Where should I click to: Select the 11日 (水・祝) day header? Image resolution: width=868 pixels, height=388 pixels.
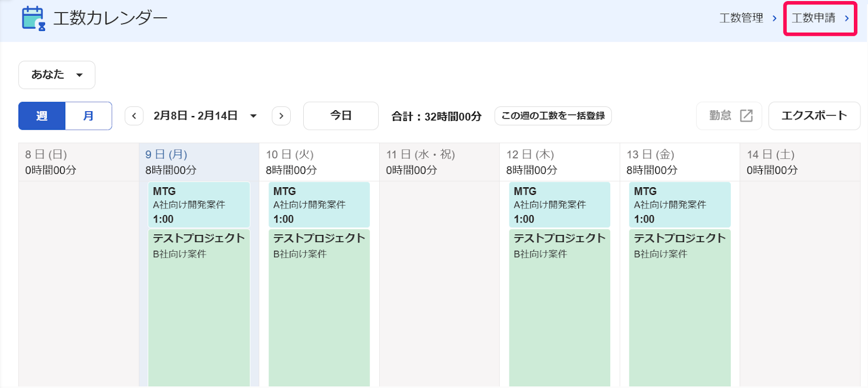tap(439, 162)
